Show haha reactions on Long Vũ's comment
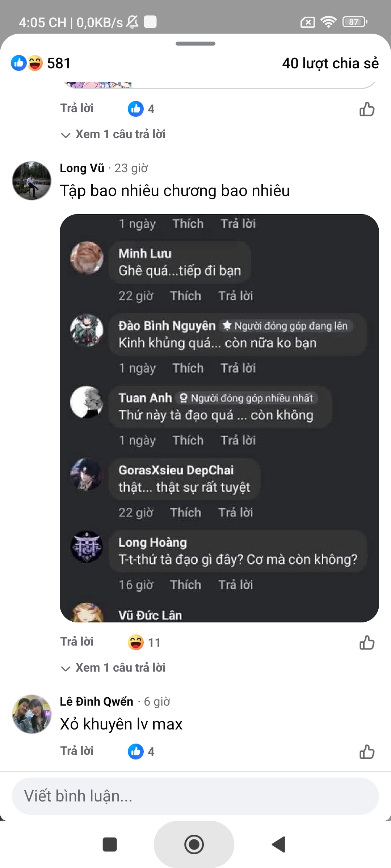 coord(144,642)
